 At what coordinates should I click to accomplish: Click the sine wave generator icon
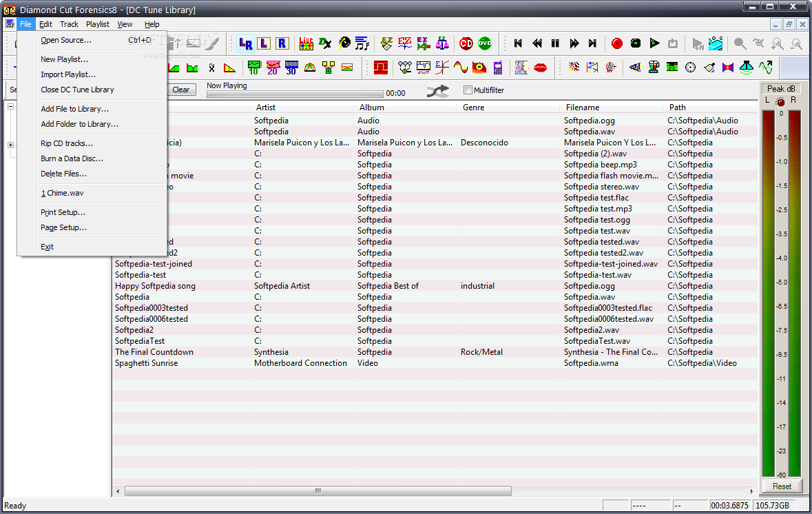[x=460, y=68]
